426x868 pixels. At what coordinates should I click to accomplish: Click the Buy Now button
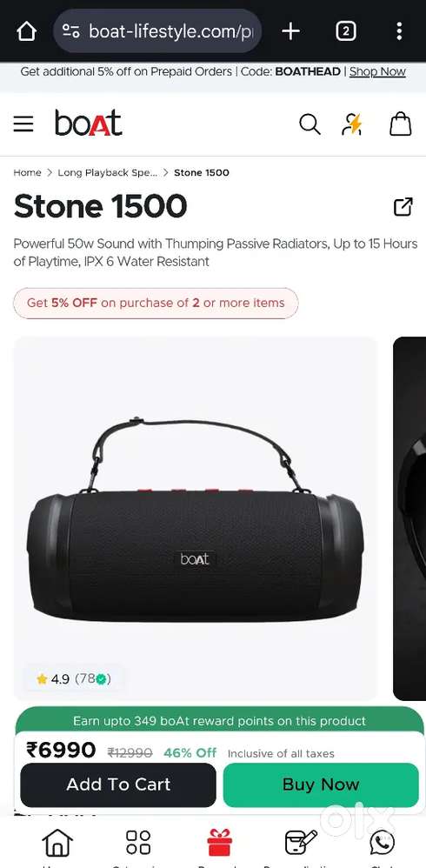click(x=321, y=785)
